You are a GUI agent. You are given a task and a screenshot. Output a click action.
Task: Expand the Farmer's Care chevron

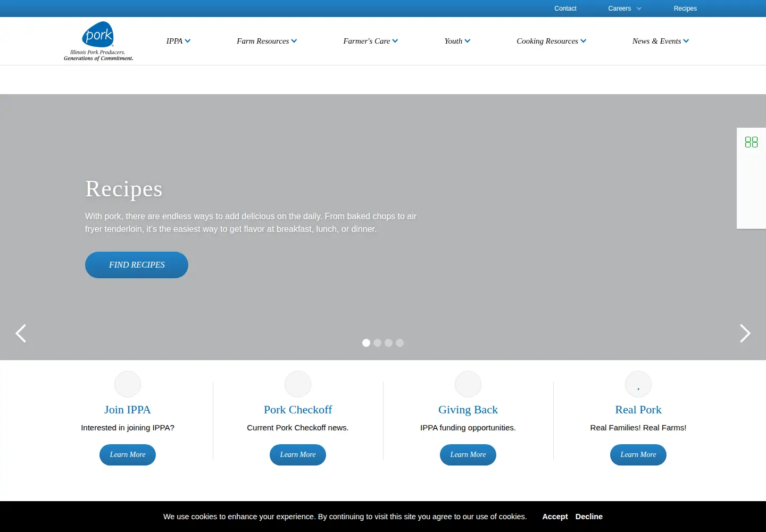click(x=395, y=41)
